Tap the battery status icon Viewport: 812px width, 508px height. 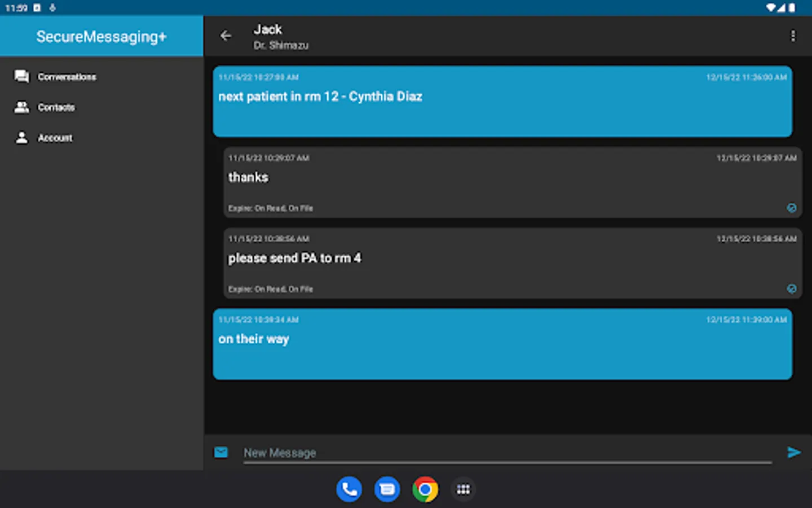pos(792,7)
